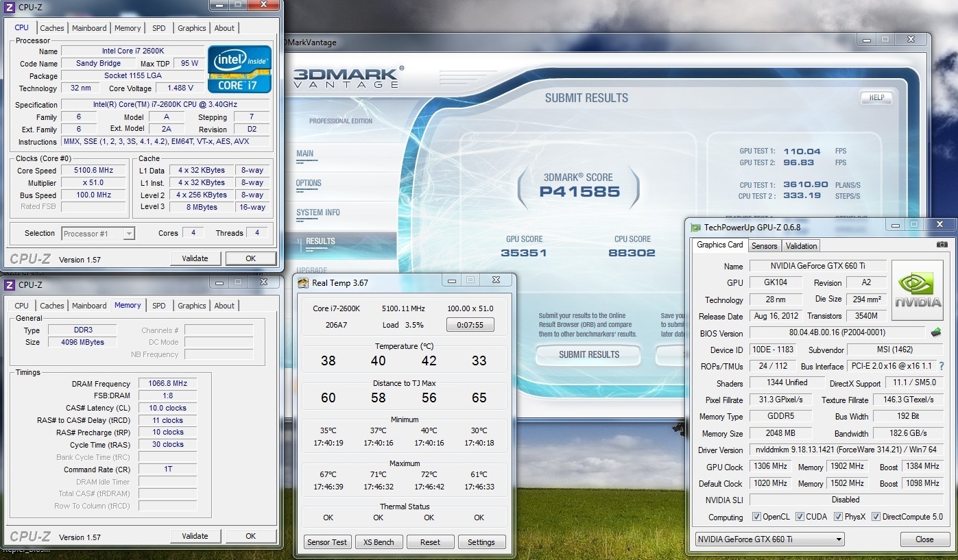The image size is (958, 560).
Task: Click the Reset button in Real Temp
Action: [x=430, y=542]
